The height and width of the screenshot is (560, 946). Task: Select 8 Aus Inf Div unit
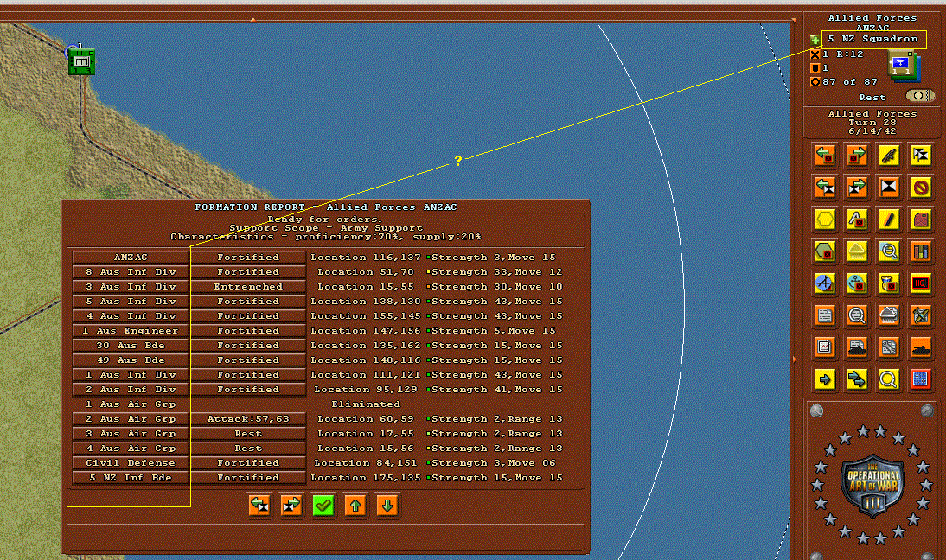tap(131, 272)
